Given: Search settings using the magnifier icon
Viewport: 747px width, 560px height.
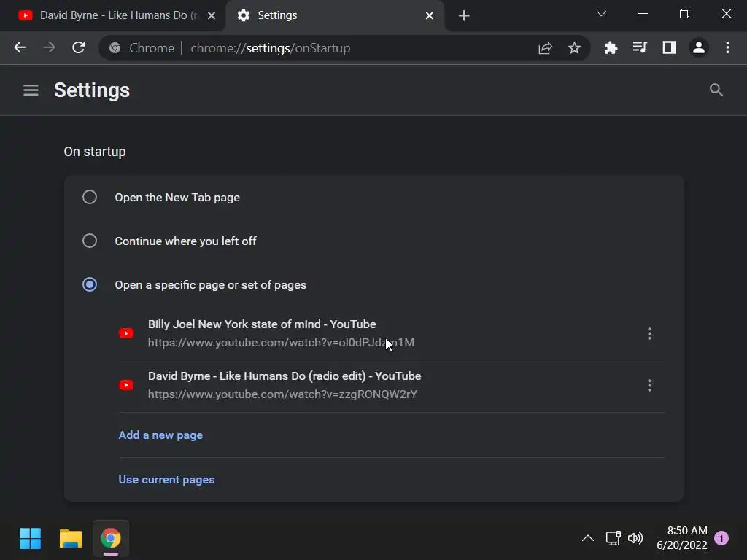Looking at the screenshot, I should tap(716, 90).
